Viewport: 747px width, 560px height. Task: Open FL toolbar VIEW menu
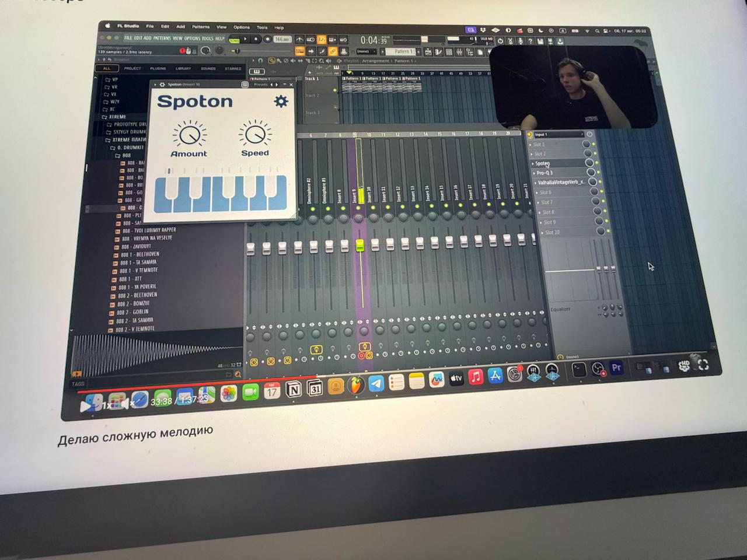(x=177, y=38)
